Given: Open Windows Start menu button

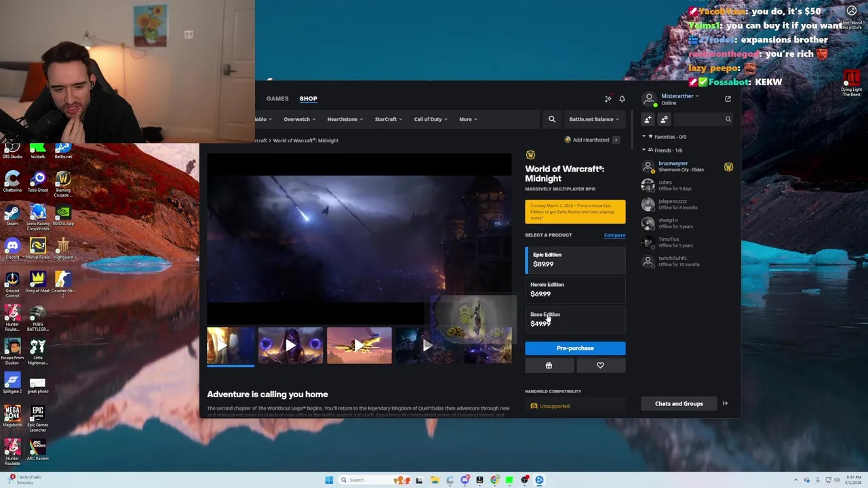Looking at the screenshot, I should click(329, 480).
